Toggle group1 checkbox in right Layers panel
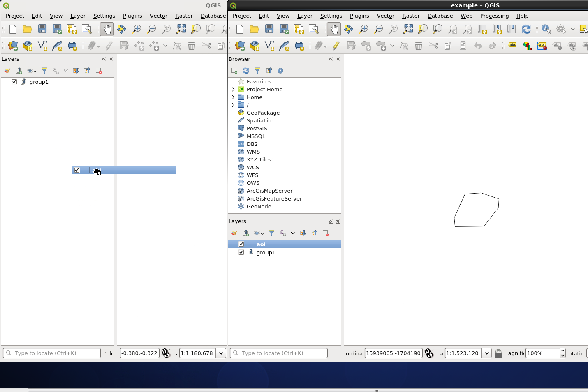The width and height of the screenshot is (588, 392). click(x=241, y=252)
